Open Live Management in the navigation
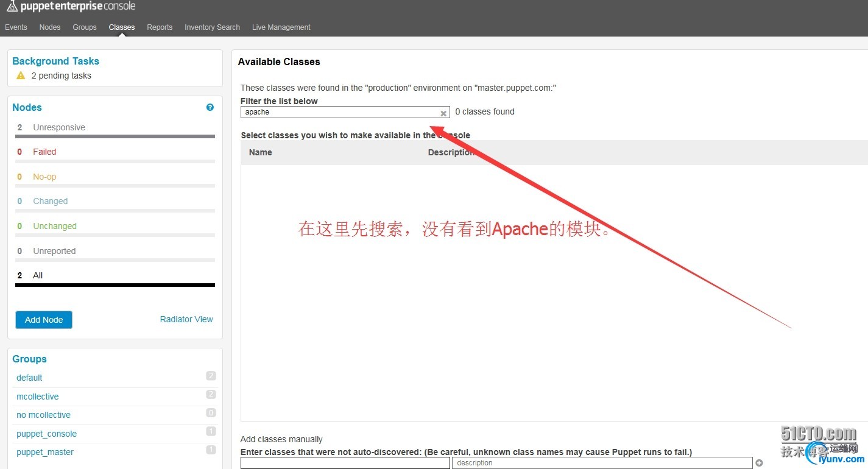Screen dimensions: 868x469 pyautogui.click(x=281, y=27)
